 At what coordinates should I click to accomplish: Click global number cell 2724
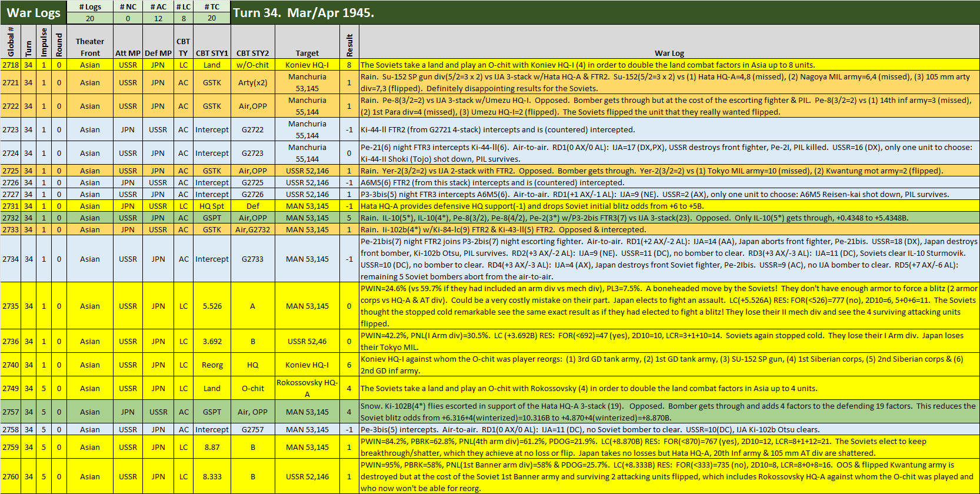11,153
